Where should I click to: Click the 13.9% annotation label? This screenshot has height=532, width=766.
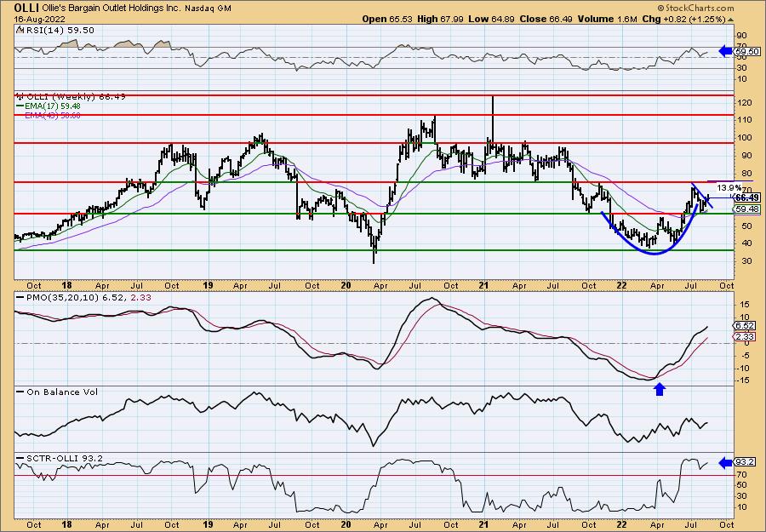(x=729, y=187)
